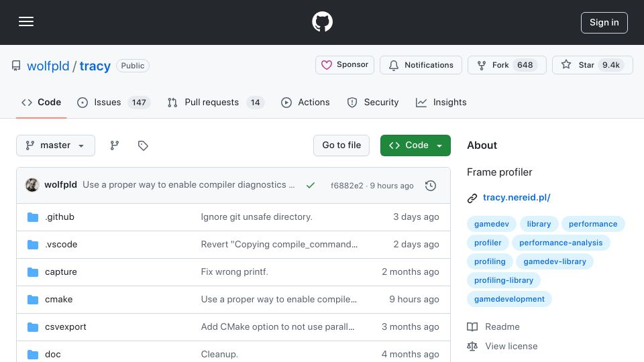View tags via tag icon
Viewport: 644px width, 362px height.
click(x=143, y=145)
